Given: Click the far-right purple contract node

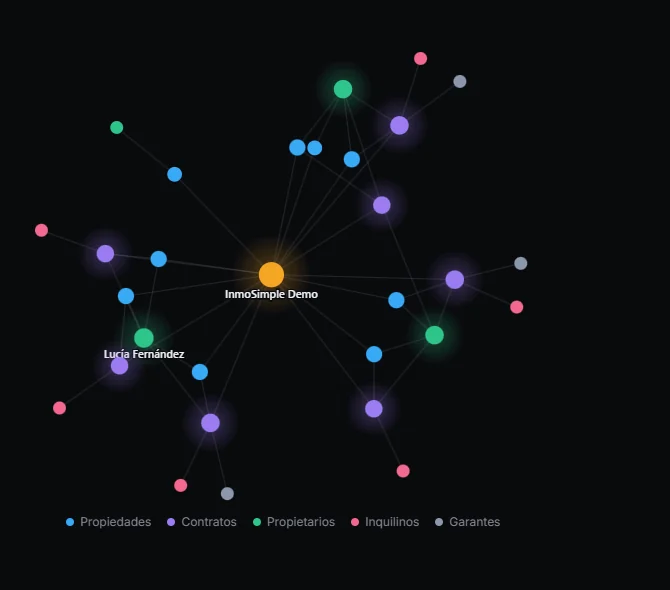Looking at the screenshot, I should (455, 279).
